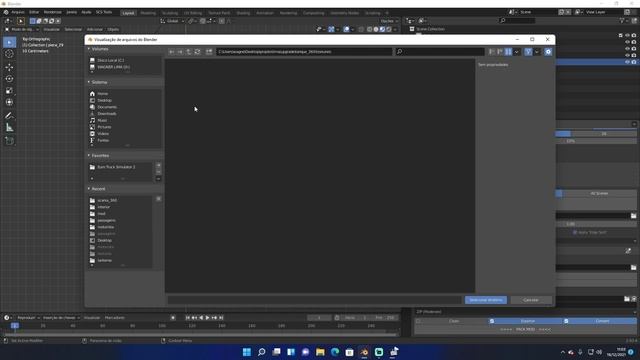Switch to the UV Editing workspace tab
The height and width of the screenshot is (360, 640).
point(193,13)
